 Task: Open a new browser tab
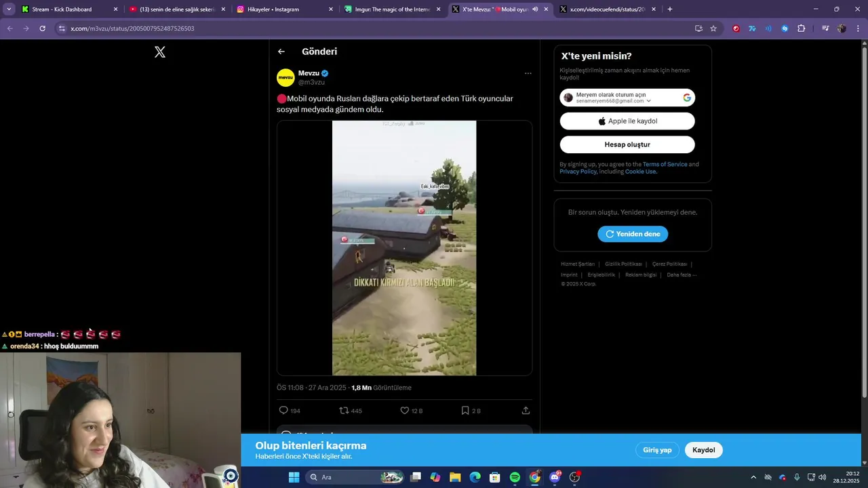(670, 9)
